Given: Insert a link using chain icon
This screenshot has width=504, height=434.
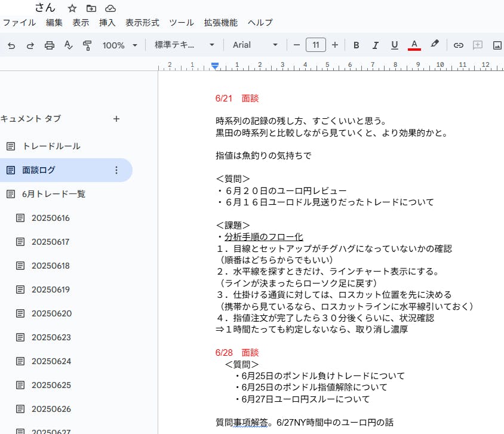Looking at the screenshot, I should tap(458, 45).
